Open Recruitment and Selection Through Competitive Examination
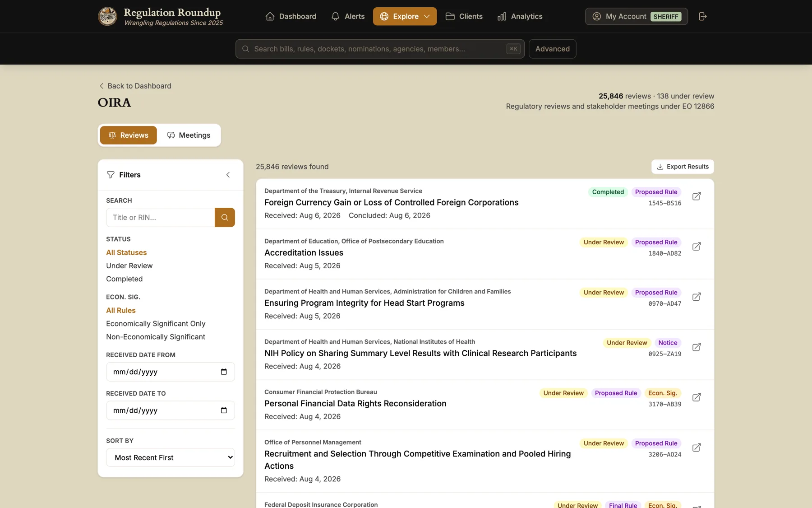This screenshot has width=812, height=508. pos(418,460)
